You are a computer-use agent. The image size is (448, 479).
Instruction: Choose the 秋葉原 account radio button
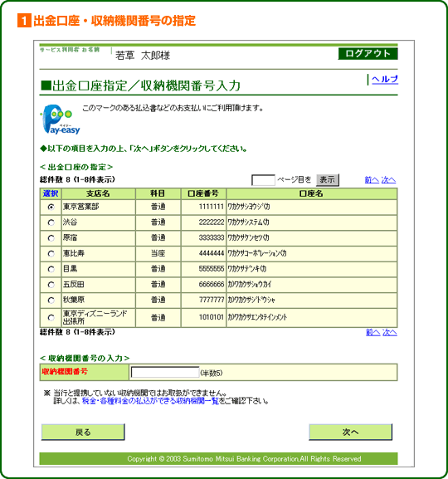point(51,301)
